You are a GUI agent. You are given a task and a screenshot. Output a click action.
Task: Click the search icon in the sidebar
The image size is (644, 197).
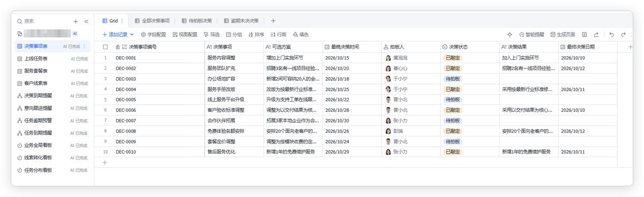[x=20, y=21]
